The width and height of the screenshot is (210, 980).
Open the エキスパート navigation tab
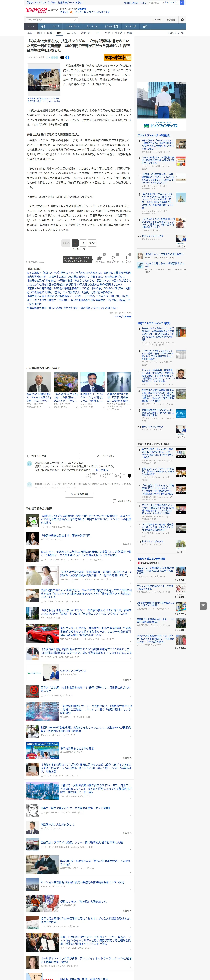tap(72, 27)
